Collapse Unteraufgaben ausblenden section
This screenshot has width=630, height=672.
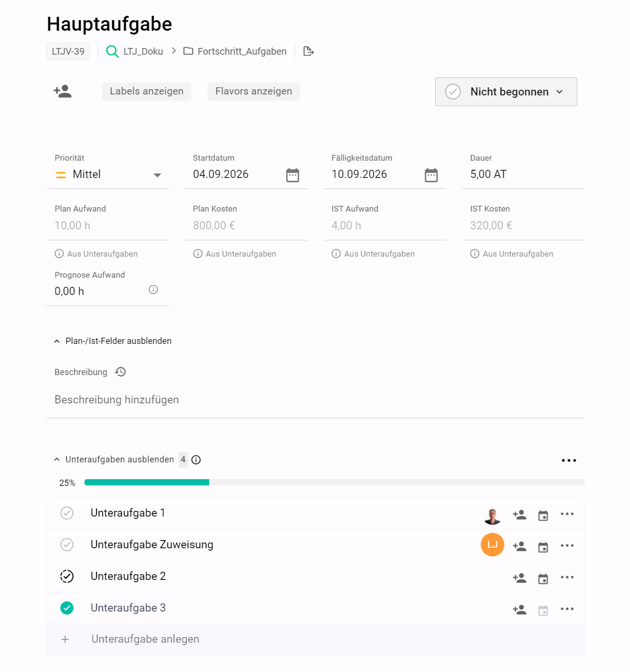pos(114,460)
